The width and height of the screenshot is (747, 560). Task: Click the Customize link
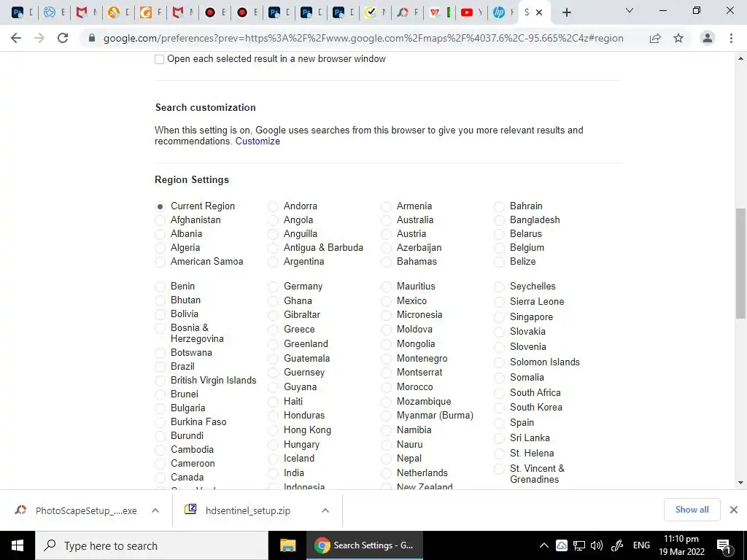tap(258, 141)
